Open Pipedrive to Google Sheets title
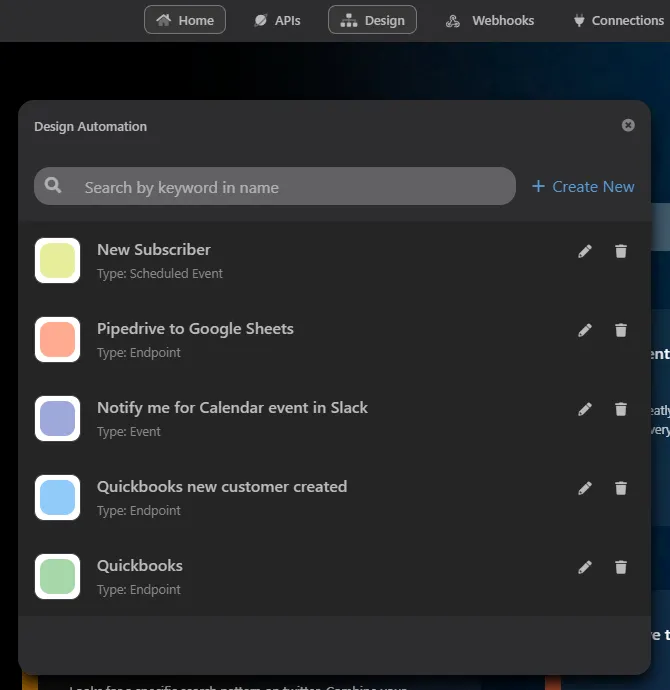 pyautogui.click(x=195, y=329)
